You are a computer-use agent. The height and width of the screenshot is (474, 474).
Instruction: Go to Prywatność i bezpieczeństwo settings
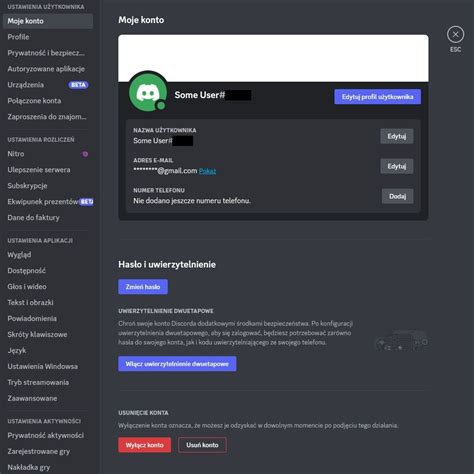[x=48, y=53]
